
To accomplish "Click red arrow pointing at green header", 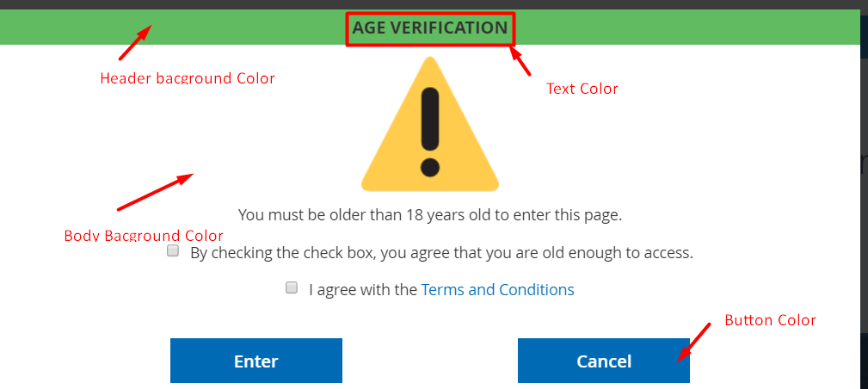I will click(134, 42).
